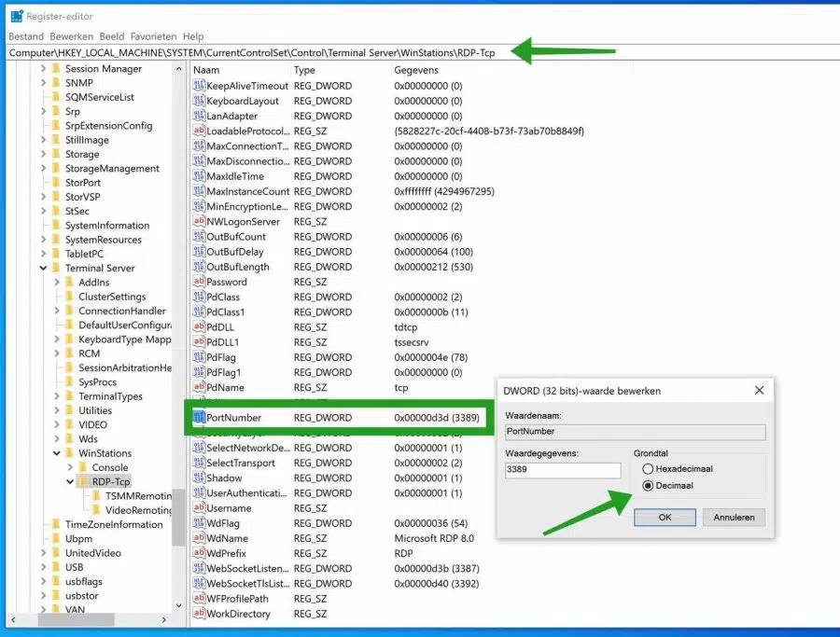Select the Decimaal radio button

click(x=648, y=486)
